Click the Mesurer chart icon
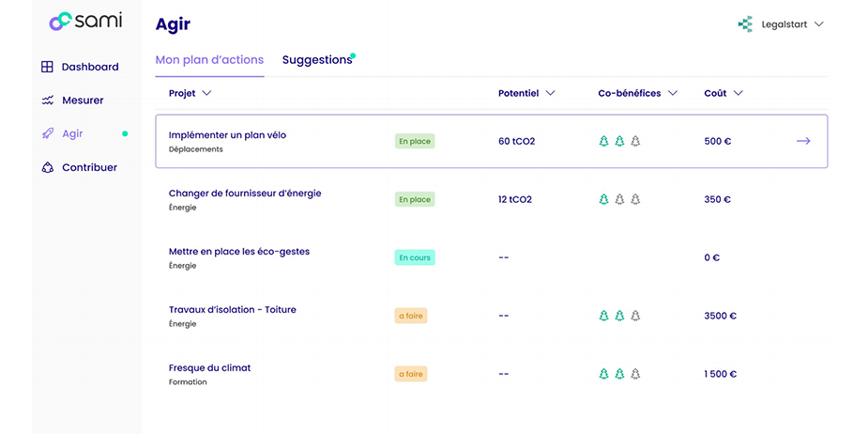Viewport: 868px width, 434px height. coord(48,101)
